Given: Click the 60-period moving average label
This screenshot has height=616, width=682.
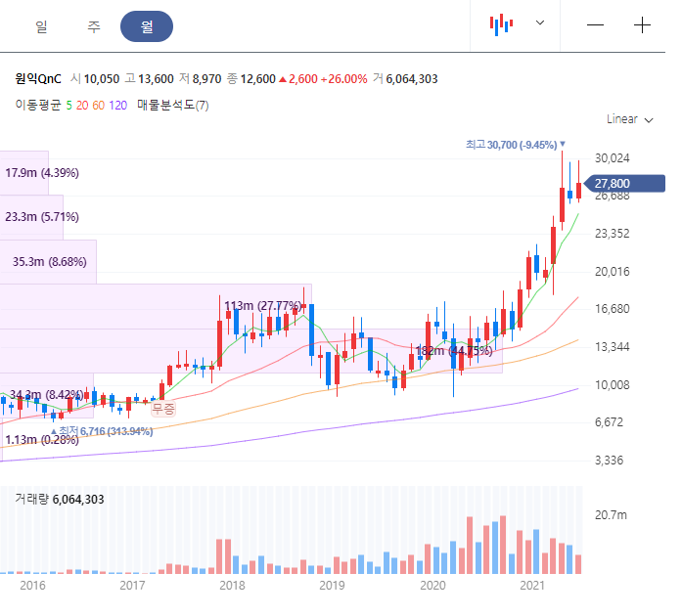Looking at the screenshot, I should click(x=98, y=106).
